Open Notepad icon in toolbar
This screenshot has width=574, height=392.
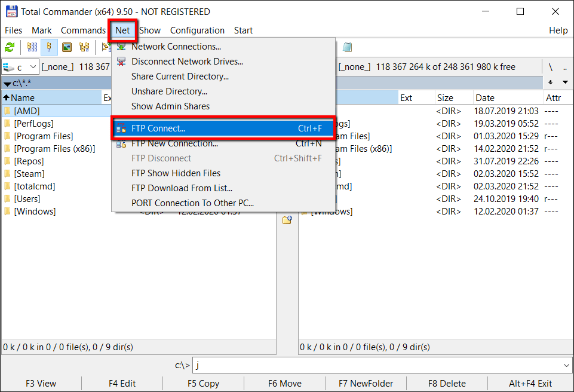coord(348,47)
